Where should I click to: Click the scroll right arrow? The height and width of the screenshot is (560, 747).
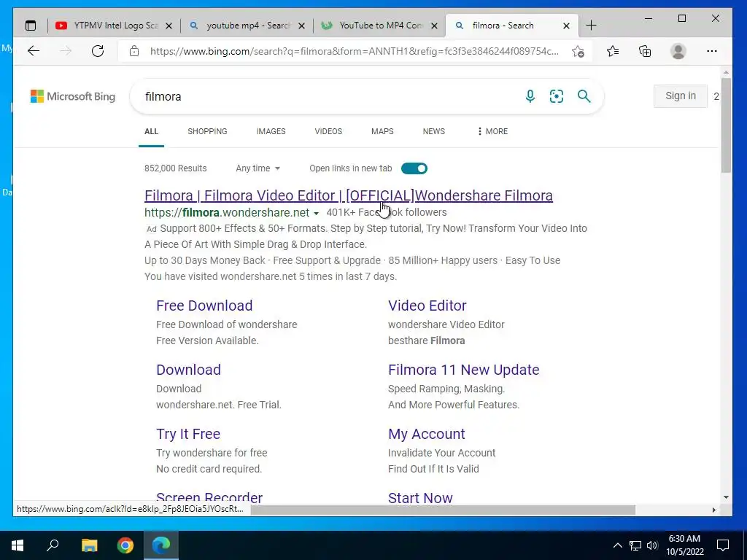[x=713, y=510]
